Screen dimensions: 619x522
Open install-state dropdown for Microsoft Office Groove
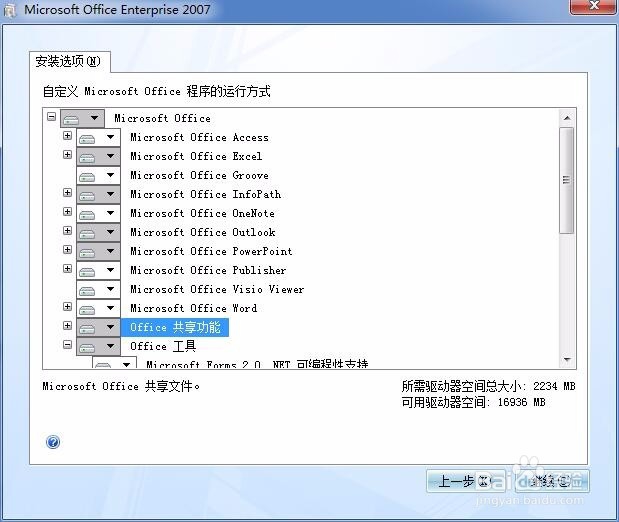point(98,175)
